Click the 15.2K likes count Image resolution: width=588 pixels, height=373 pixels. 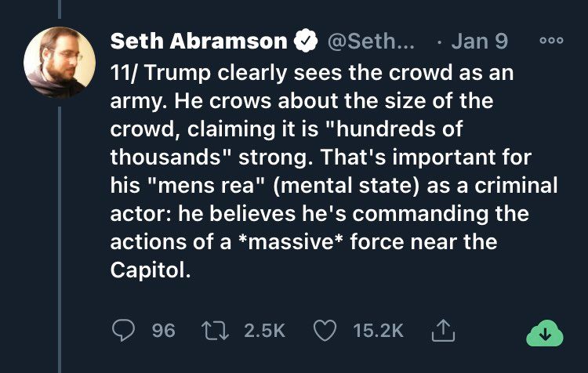click(x=378, y=331)
